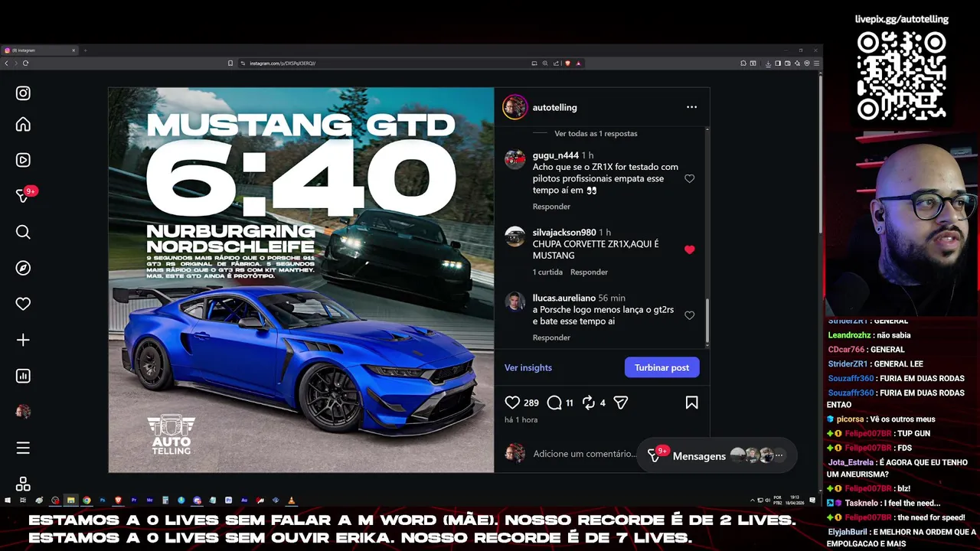
Task: Open the More hamburger menu in sidebar
Action: pyautogui.click(x=23, y=448)
